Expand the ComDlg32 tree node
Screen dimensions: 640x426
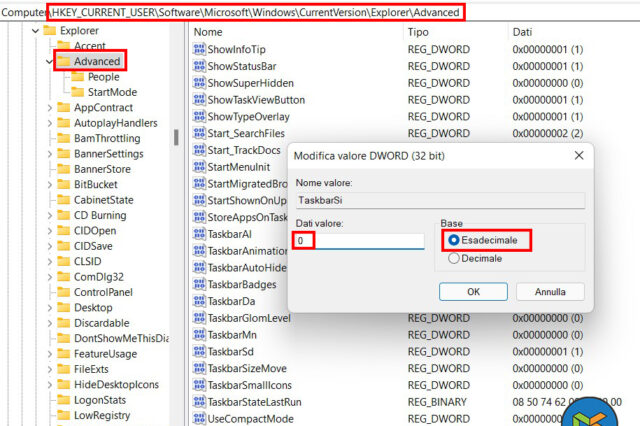(49, 277)
